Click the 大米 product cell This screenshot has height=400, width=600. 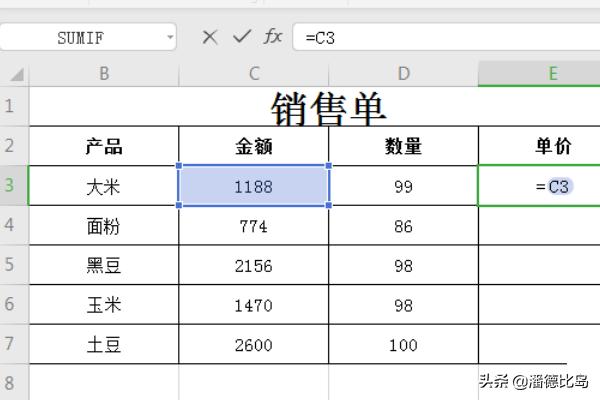104,186
